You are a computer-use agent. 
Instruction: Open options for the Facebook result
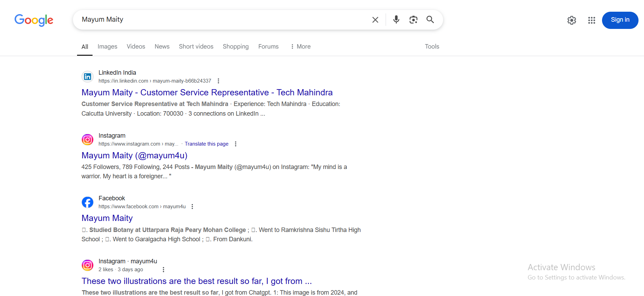click(x=192, y=207)
